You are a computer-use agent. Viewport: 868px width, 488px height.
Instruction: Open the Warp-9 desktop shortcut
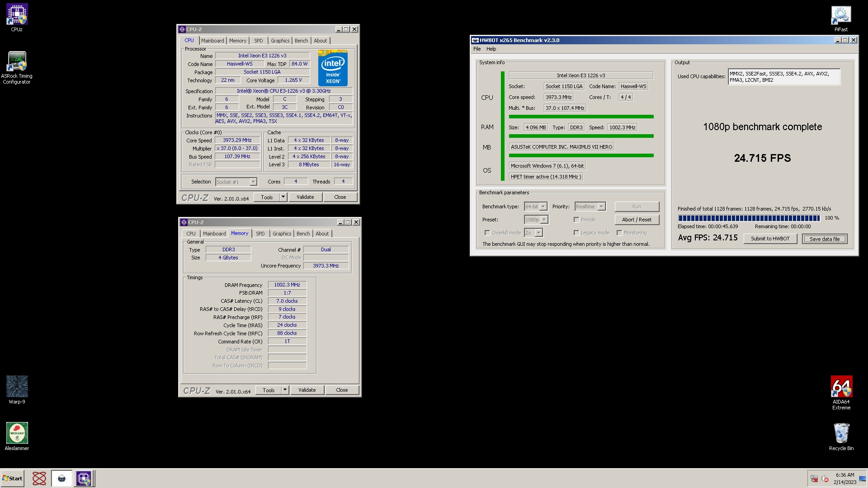pyautogui.click(x=17, y=390)
